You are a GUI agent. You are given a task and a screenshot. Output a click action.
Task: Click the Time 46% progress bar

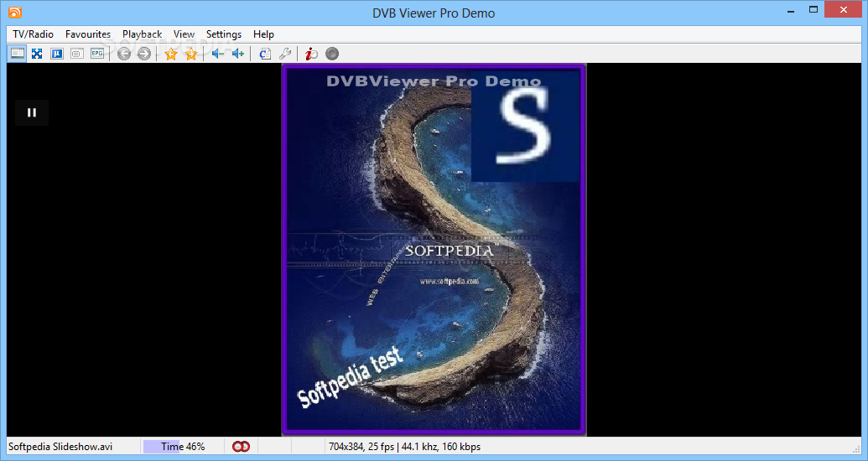pos(183,447)
